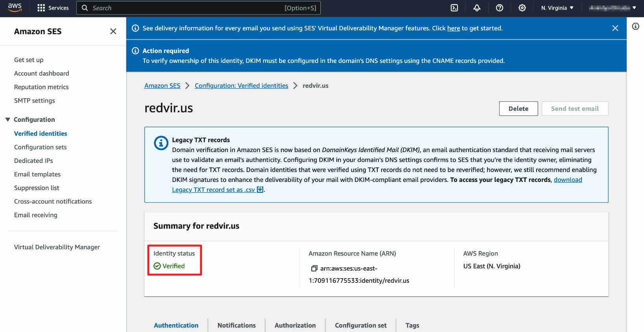Click the Delete button

point(518,109)
